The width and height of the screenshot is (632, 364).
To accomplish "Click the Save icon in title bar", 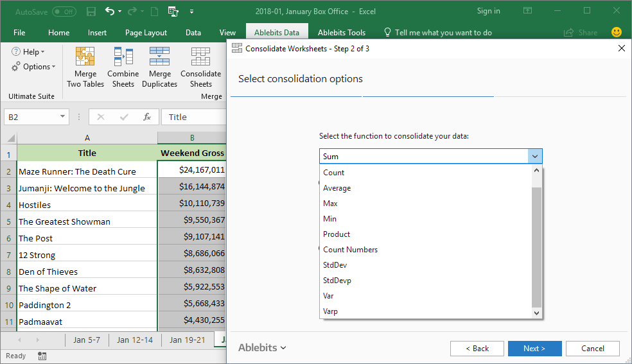I will click(x=91, y=12).
